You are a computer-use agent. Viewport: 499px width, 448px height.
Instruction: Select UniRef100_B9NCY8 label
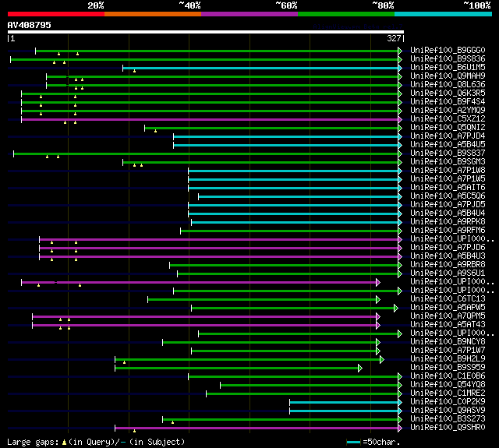tap(448, 342)
